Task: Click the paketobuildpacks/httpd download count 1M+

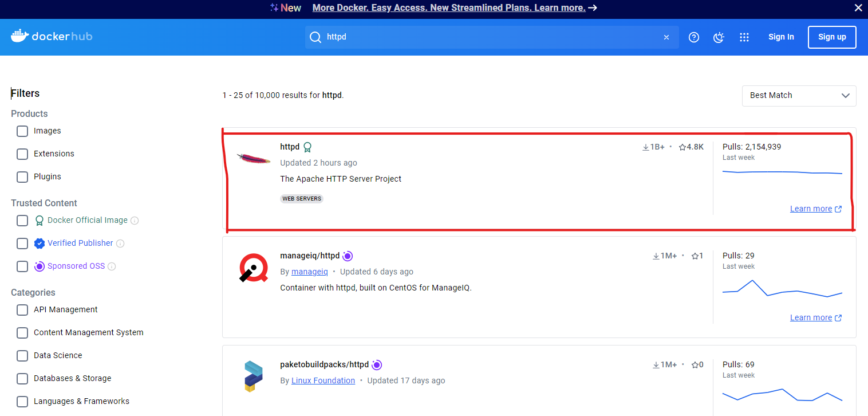Action: coord(665,364)
